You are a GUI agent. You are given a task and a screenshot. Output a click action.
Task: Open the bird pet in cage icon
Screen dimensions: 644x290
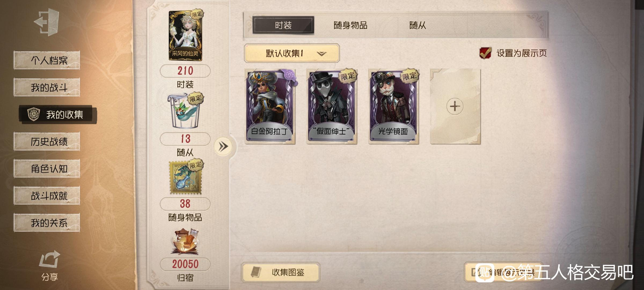pos(185,111)
